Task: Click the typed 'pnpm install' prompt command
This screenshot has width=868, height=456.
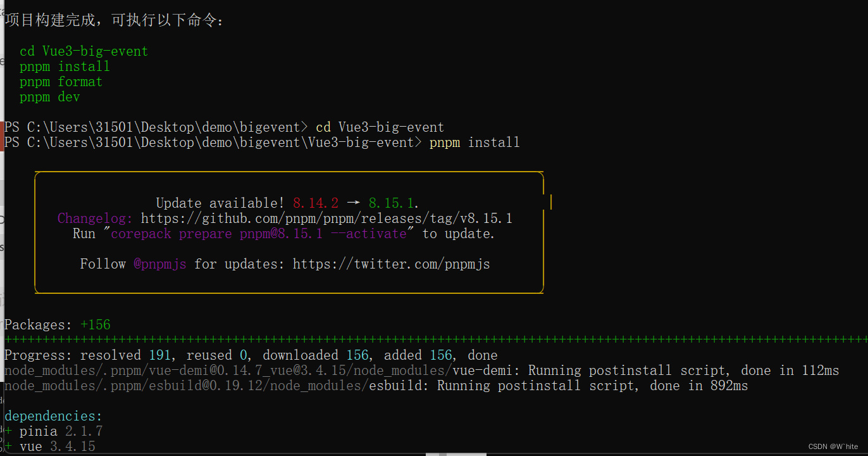Action: [x=474, y=142]
